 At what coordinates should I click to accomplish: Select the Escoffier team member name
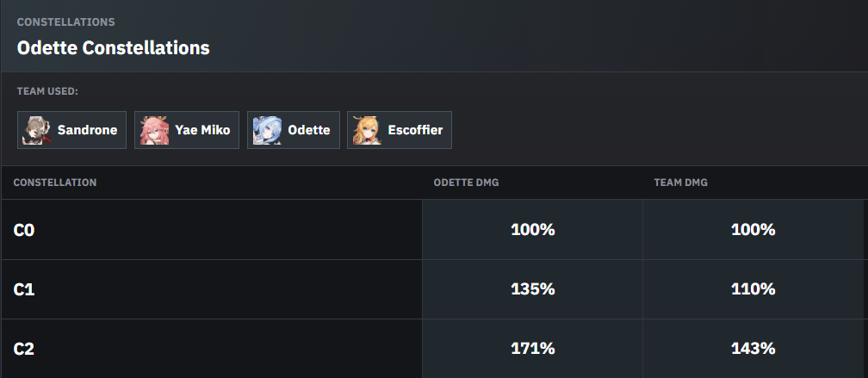(x=415, y=130)
